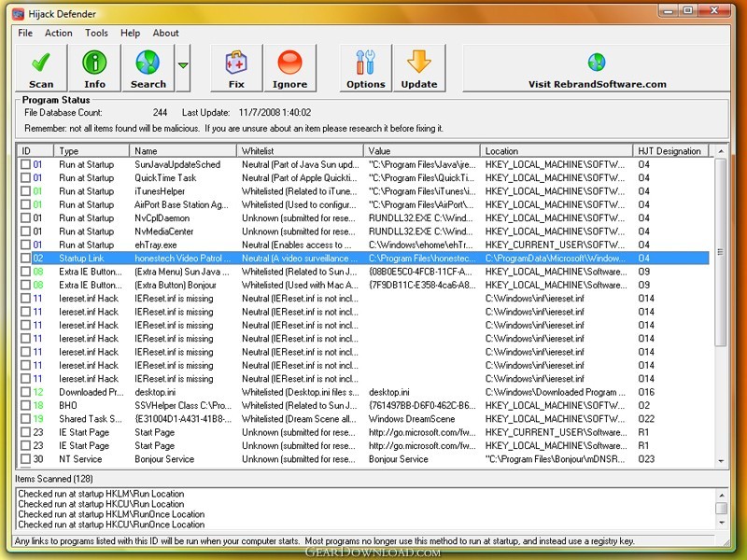The width and height of the screenshot is (747, 560).
Task: Open the Tools menu
Action: tap(96, 33)
